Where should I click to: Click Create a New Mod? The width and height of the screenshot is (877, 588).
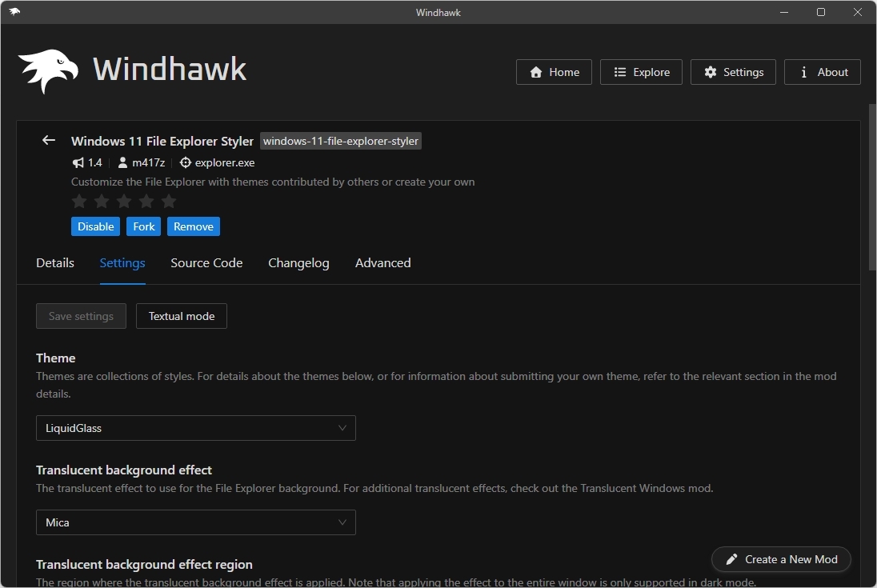click(780, 559)
